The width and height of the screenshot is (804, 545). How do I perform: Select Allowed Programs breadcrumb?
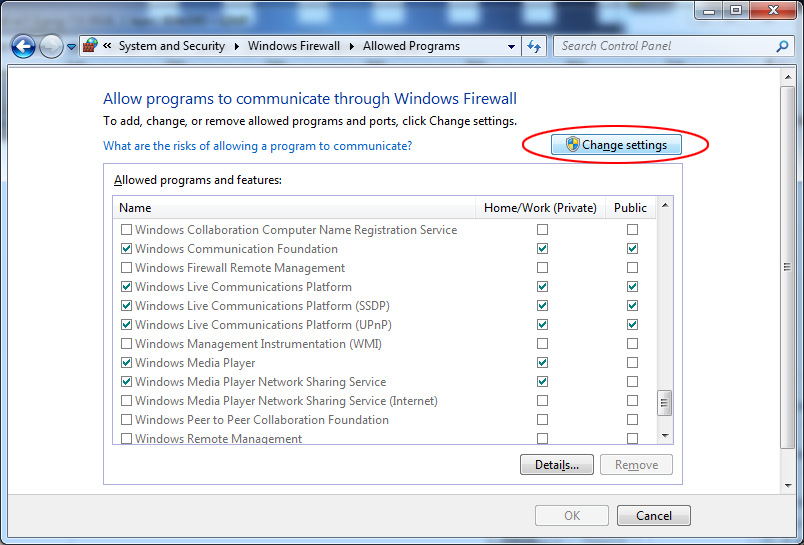point(411,46)
